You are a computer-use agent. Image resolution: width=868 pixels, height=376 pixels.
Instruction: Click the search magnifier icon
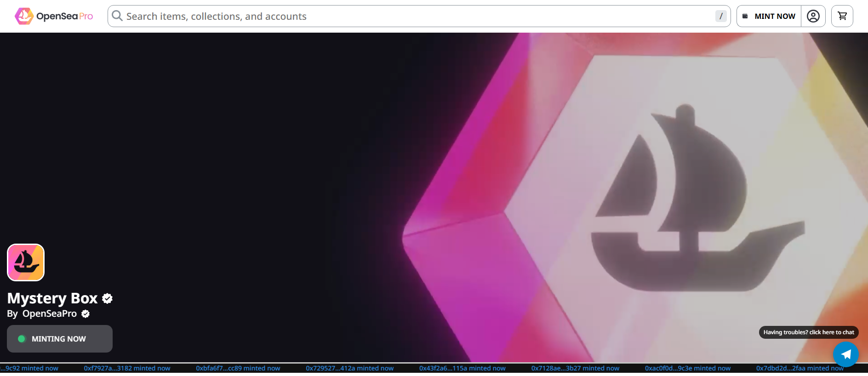(x=117, y=16)
